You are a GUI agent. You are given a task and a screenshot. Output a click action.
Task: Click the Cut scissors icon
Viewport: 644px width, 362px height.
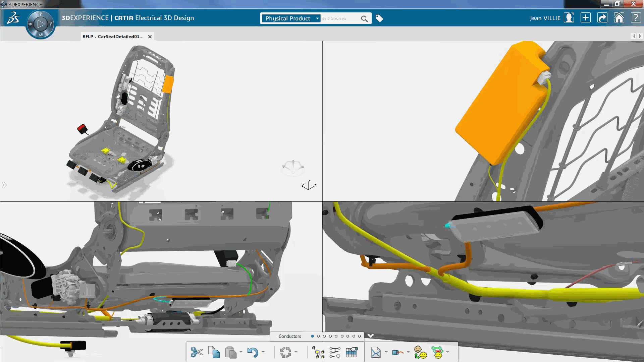click(x=197, y=352)
